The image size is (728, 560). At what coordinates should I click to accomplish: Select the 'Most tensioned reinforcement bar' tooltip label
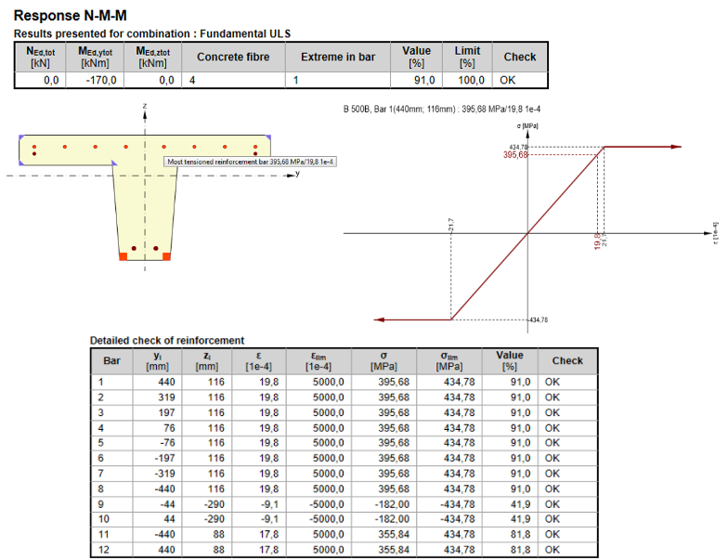point(250,162)
